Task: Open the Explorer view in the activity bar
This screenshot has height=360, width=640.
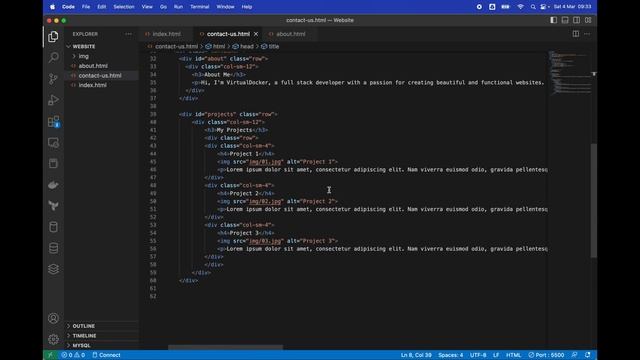Action: click(x=53, y=37)
